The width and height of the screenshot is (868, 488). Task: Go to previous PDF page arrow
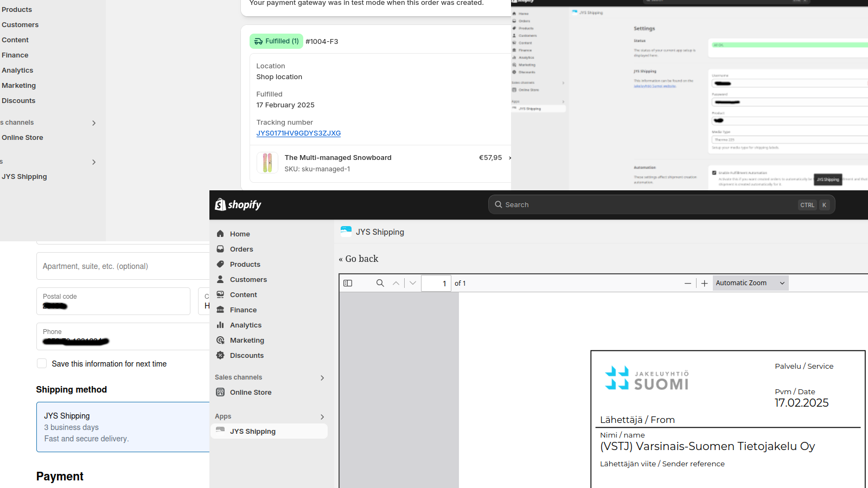tap(396, 283)
